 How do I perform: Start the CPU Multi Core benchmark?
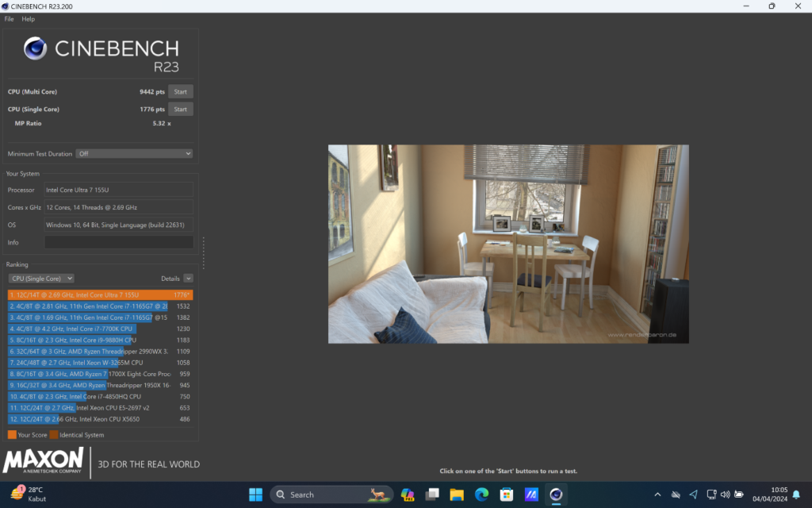pyautogui.click(x=180, y=91)
